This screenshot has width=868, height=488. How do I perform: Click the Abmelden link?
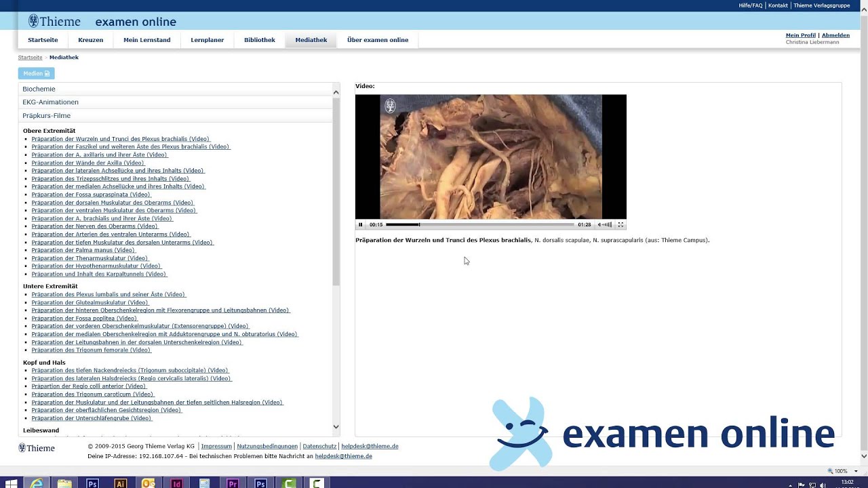point(835,35)
